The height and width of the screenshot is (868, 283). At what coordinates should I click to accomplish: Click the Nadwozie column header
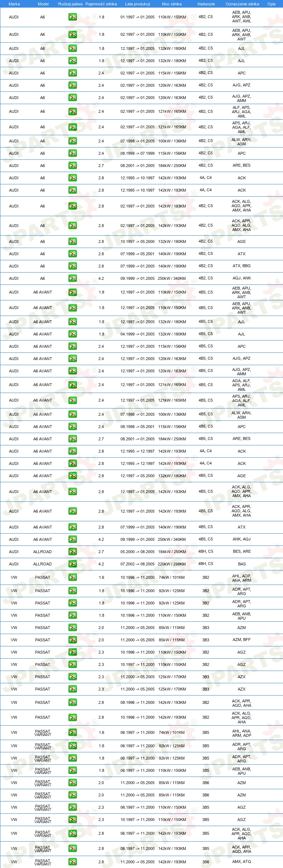click(x=206, y=4)
